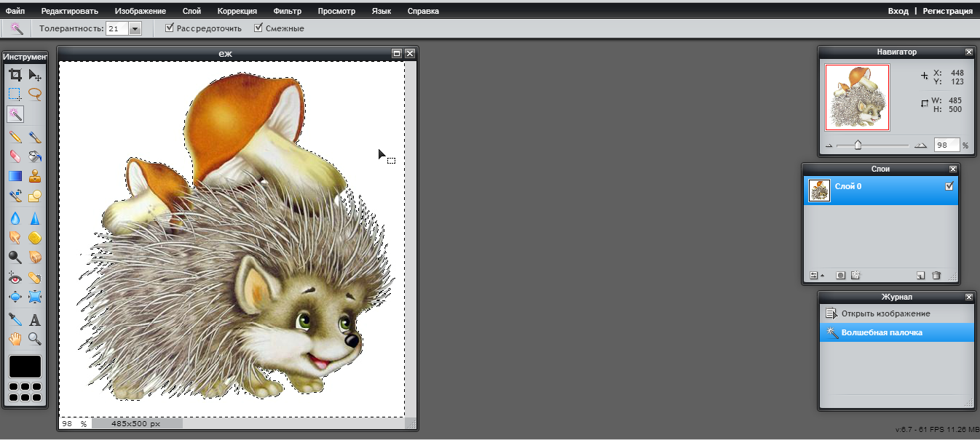
Task: Select the Clone Stamp tool
Action: pyautogui.click(x=34, y=176)
